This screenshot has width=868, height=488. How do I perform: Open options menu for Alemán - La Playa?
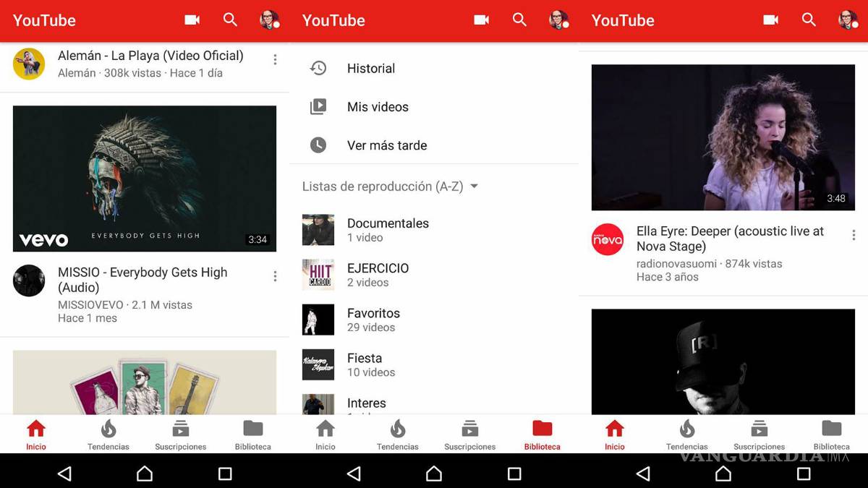[x=275, y=60]
